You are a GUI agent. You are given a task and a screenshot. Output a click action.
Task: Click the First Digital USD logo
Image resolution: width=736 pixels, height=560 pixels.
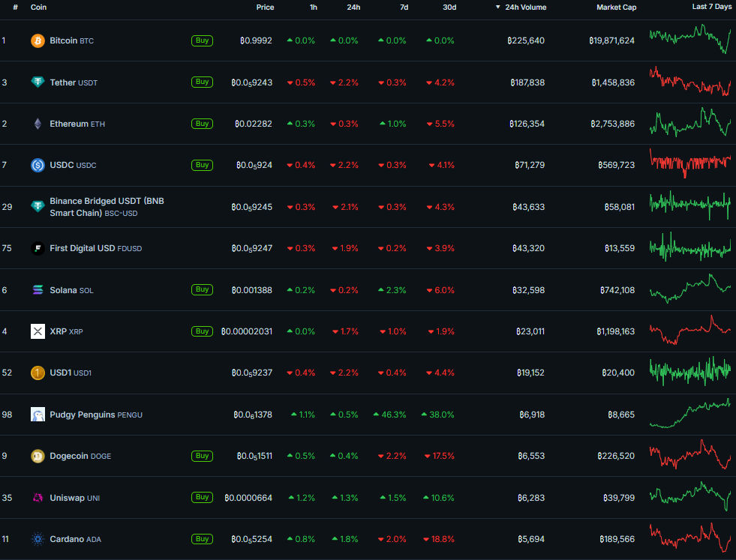(38, 248)
